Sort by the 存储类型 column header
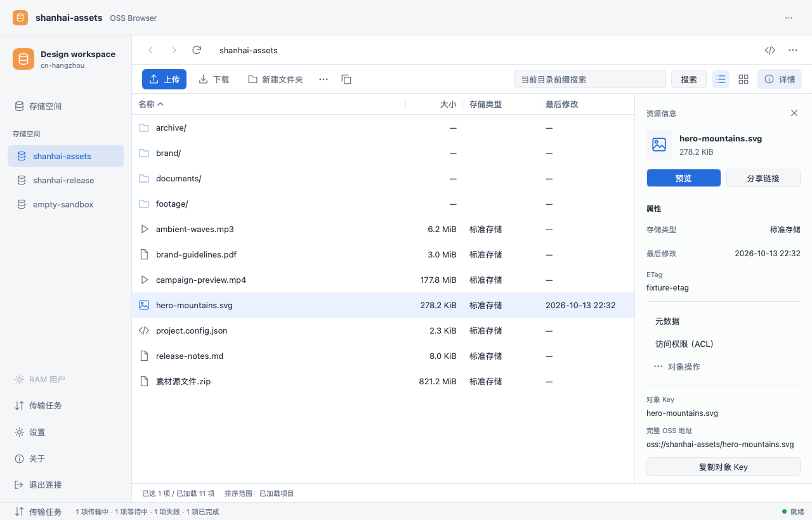The width and height of the screenshot is (812, 520). pos(485,104)
